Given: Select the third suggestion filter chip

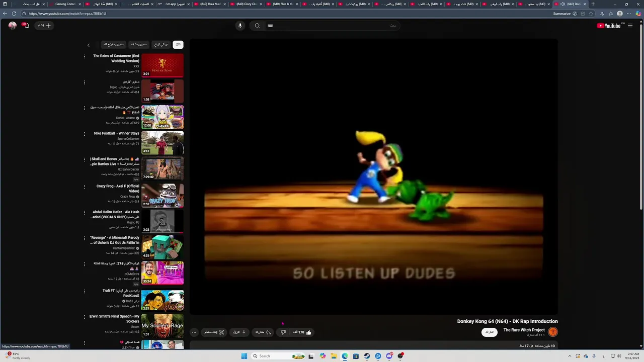Looking at the screenshot, I should (x=139, y=45).
